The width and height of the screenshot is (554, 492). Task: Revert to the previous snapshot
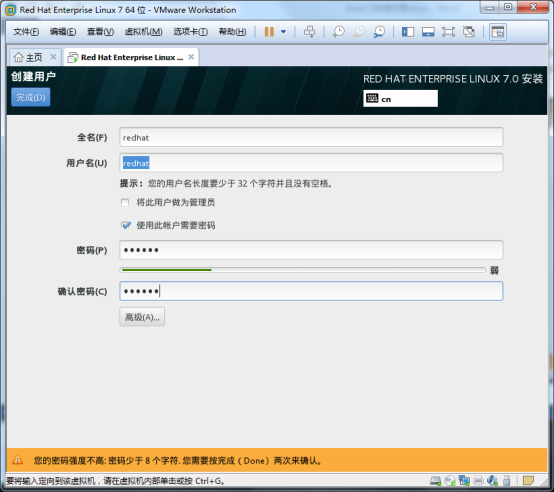(x=359, y=32)
